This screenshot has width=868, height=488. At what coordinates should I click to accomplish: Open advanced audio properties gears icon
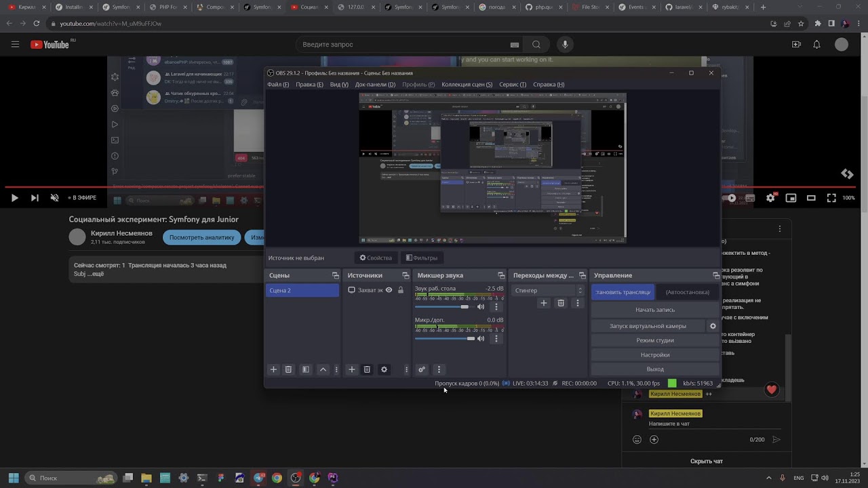tap(422, 369)
